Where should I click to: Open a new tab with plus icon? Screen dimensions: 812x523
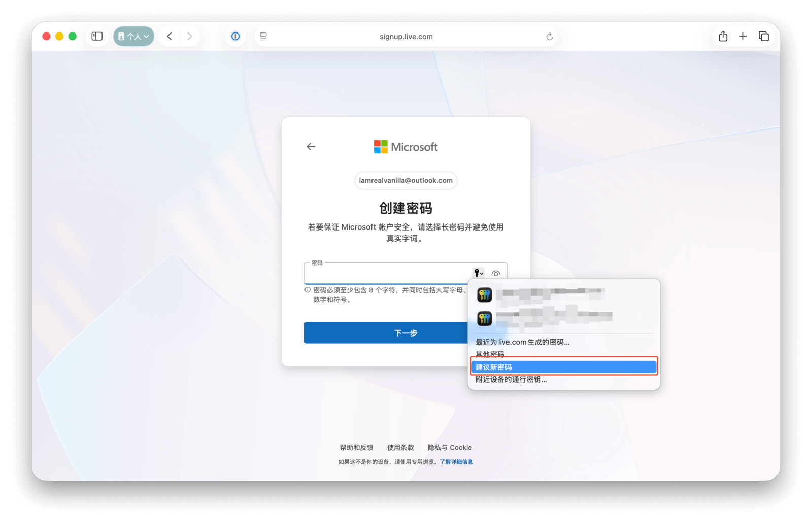[x=743, y=36]
